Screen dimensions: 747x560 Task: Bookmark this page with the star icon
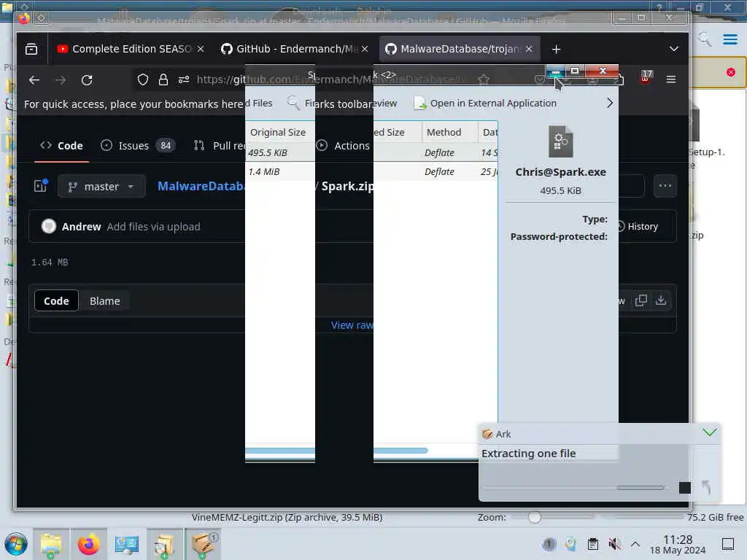point(484,79)
